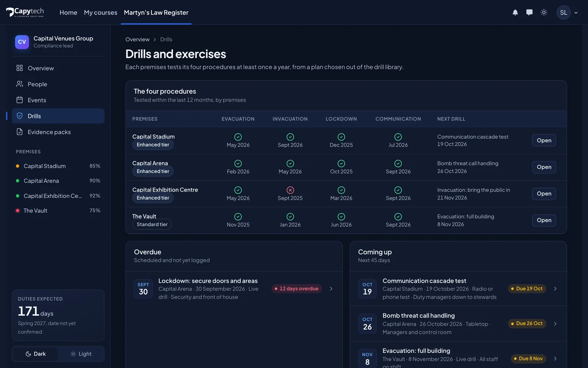Click the CV organisation badge
The height and width of the screenshot is (368, 588).
pyautogui.click(x=22, y=42)
